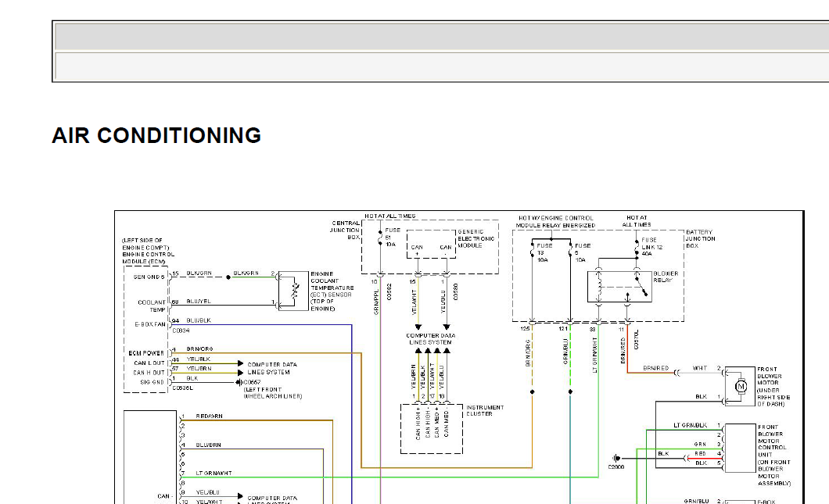This screenshot has width=829, height=504.
Task: Click the front blower motor M symbol
Action: click(x=741, y=387)
